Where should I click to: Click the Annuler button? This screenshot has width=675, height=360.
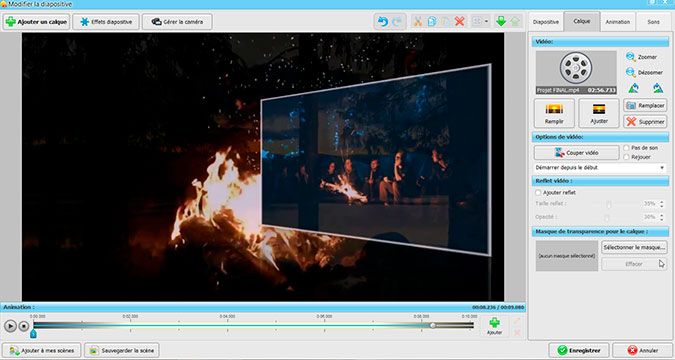pos(643,351)
